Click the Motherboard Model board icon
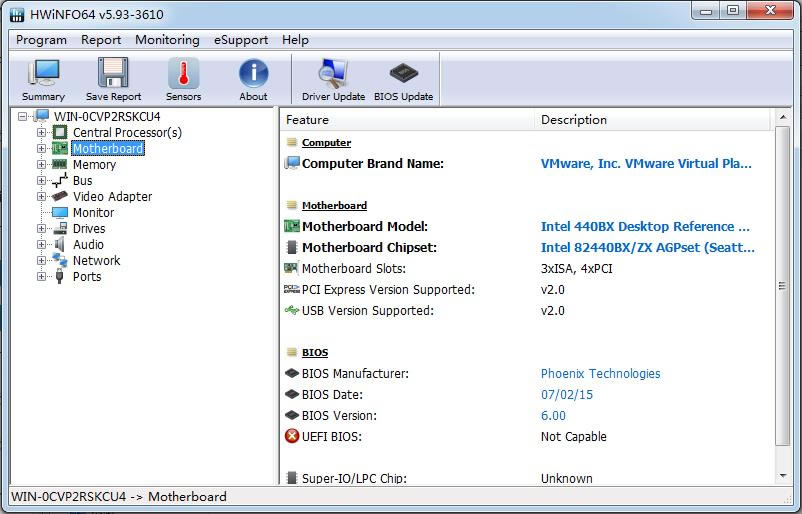The image size is (802, 514). (292, 226)
